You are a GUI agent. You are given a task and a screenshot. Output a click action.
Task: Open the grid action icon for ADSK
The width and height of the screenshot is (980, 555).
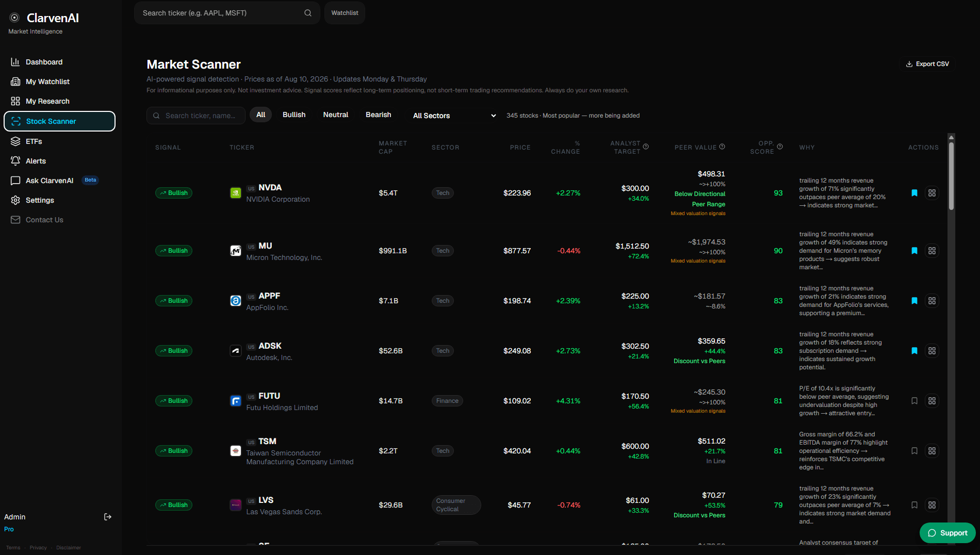pyautogui.click(x=932, y=351)
